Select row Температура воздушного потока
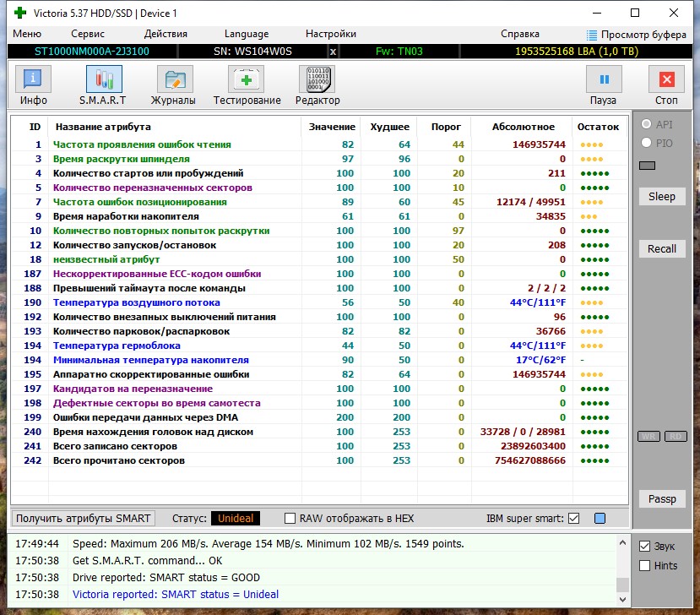This screenshot has width=700, height=615. pyautogui.click(x=319, y=302)
